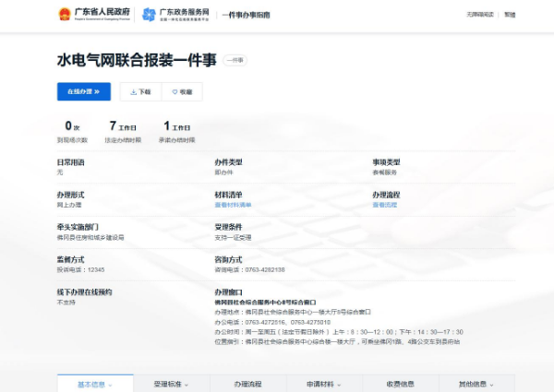The width and height of the screenshot is (554, 392).
Task: Click the 一件事 tag badge
Action: point(235,60)
